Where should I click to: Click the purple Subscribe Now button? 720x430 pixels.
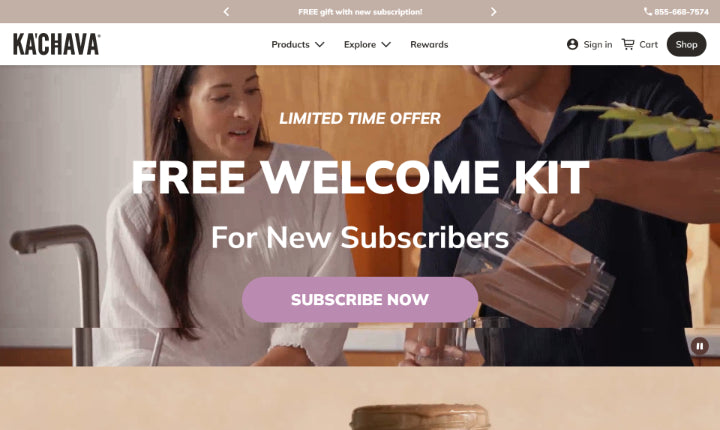[x=360, y=300]
